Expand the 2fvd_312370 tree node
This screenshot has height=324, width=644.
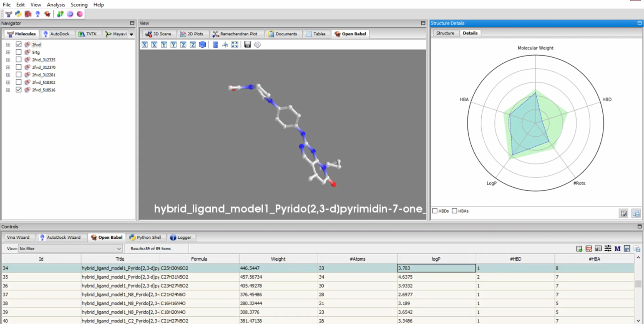[x=8, y=67]
